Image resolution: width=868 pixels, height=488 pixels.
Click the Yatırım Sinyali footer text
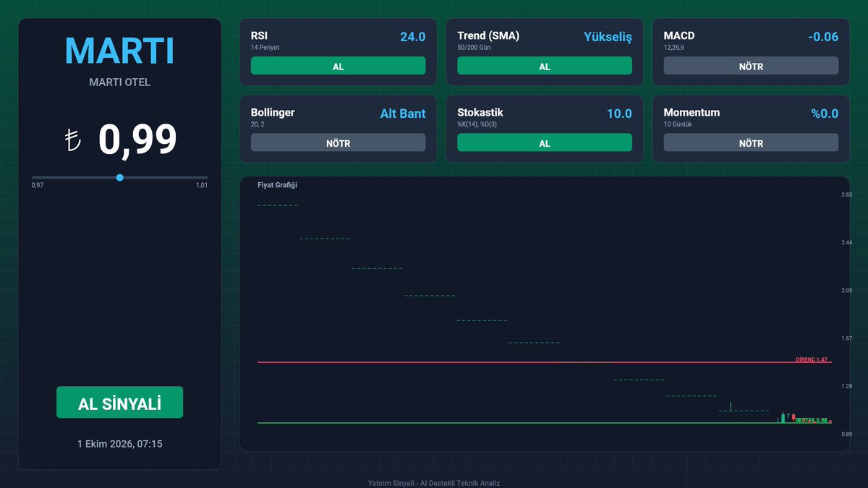tap(434, 483)
